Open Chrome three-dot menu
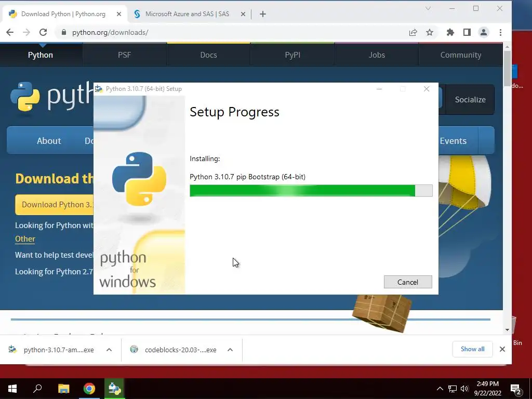The image size is (532, 399). 500,32
